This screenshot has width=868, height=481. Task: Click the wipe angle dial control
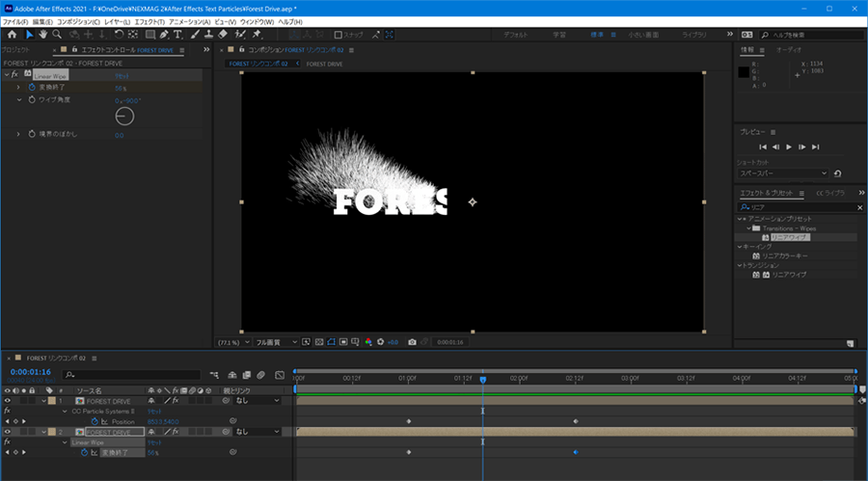click(124, 117)
